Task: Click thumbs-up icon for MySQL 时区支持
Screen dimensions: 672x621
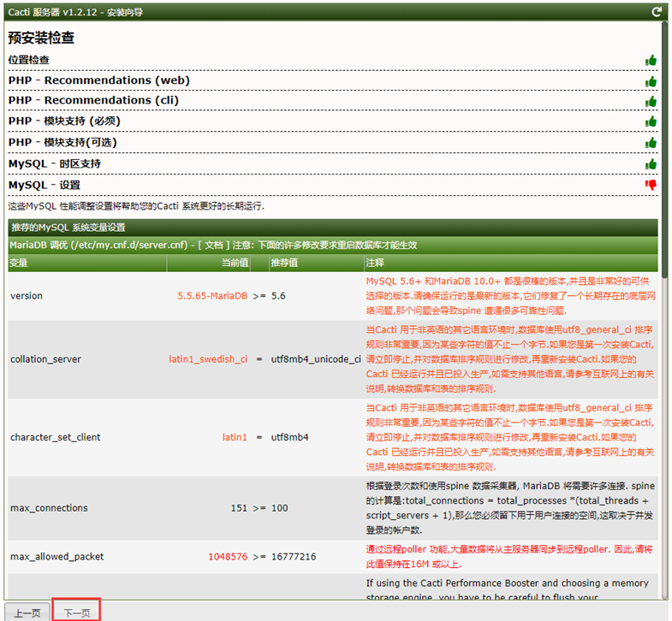Action: (651, 164)
